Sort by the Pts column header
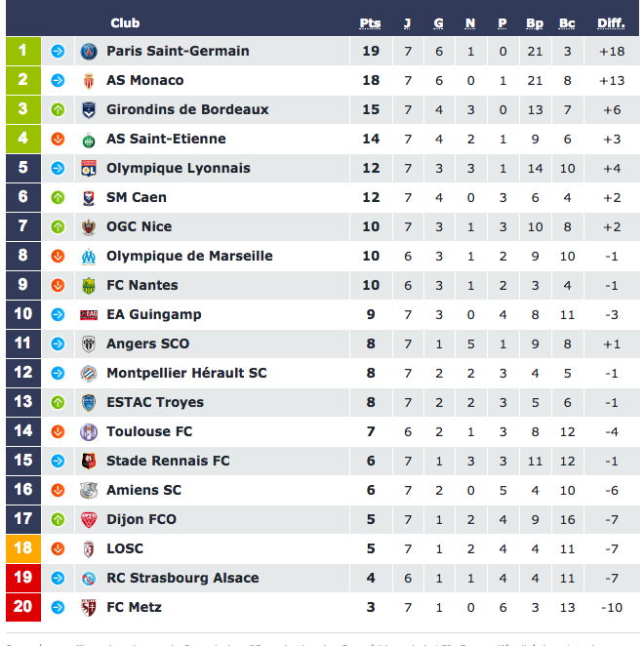644x646 pixels. pos(370,23)
